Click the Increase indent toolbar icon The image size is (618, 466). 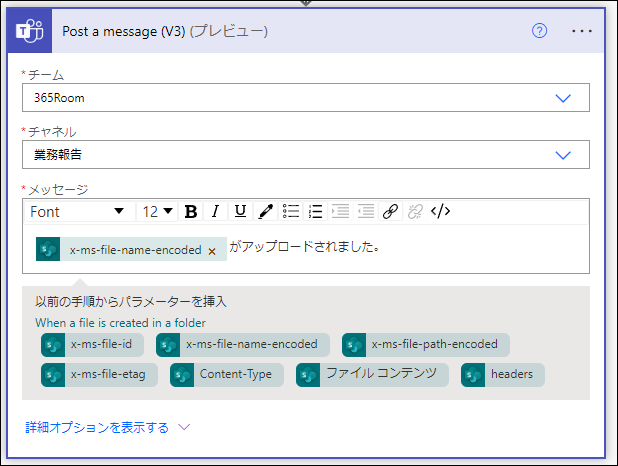point(341,211)
